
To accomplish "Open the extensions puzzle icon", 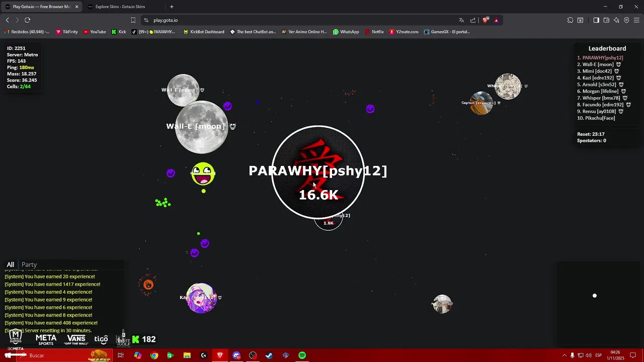I will (x=570, y=20).
